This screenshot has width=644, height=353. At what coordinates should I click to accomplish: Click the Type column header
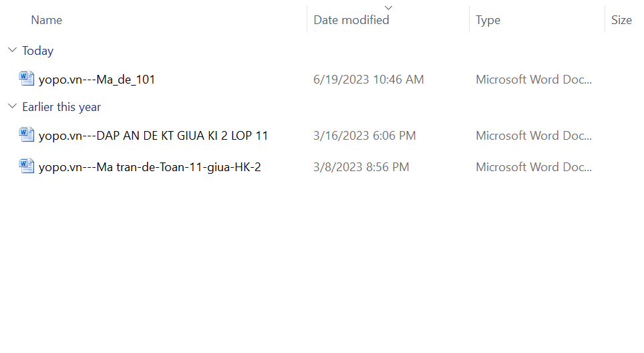488,20
